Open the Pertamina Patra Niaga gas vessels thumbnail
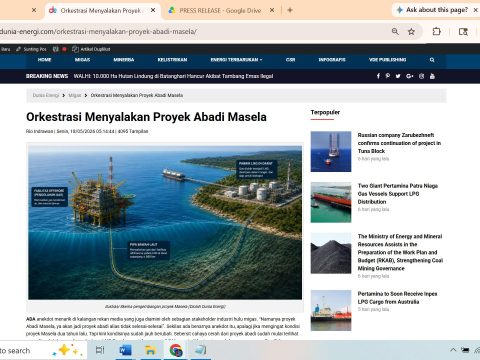This screenshot has height=360, width=480. coord(331,202)
